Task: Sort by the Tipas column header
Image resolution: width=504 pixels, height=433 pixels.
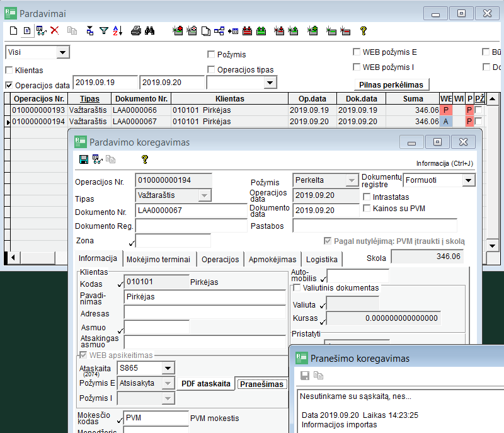Action: (x=89, y=99)
